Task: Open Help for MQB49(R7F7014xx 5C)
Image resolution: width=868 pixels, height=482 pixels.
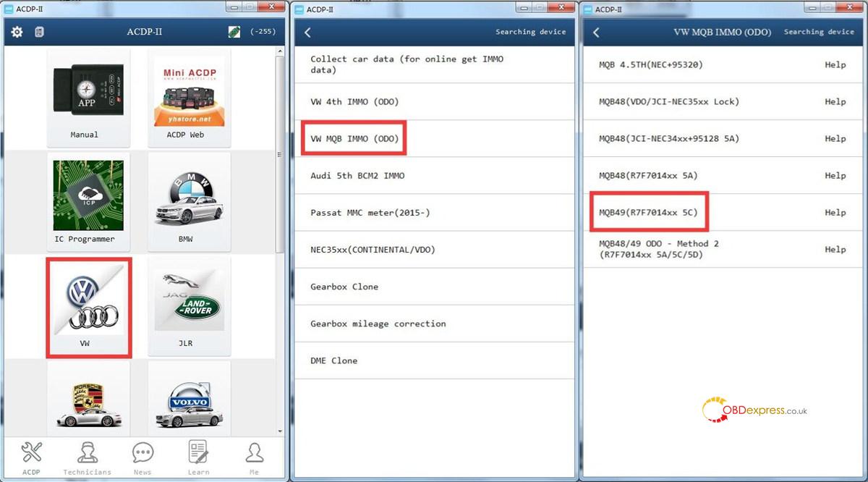Action: point(835,212)
